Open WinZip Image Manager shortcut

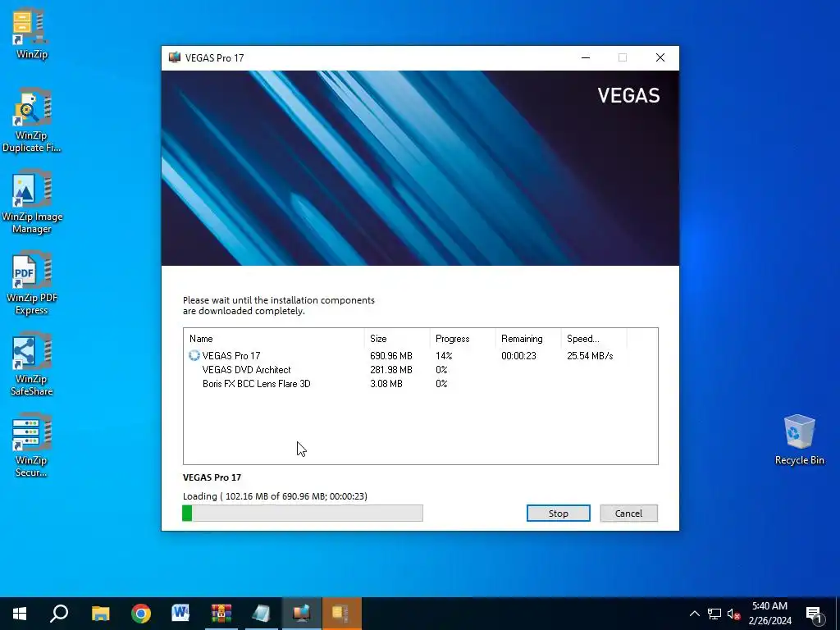point(32,201)
